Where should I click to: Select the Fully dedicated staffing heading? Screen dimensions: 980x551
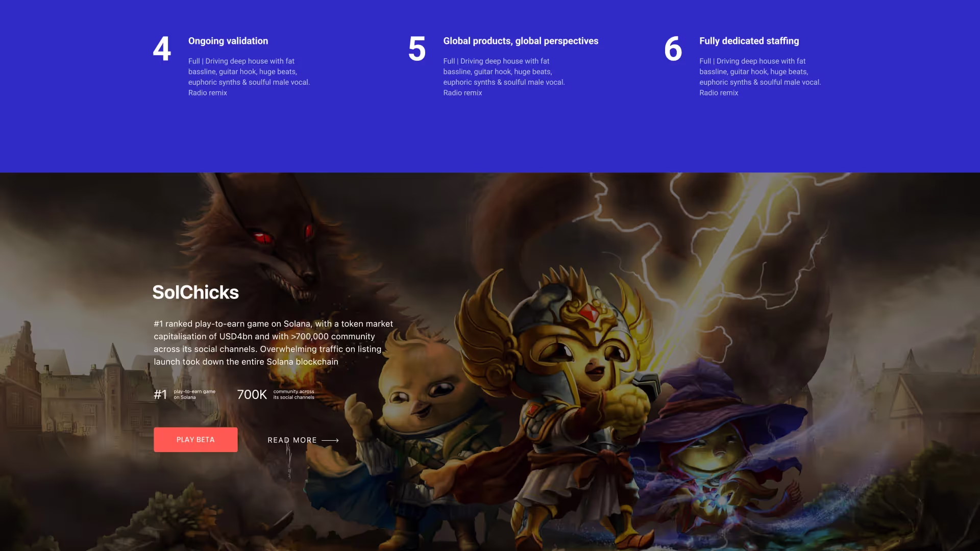click(749, 41)
